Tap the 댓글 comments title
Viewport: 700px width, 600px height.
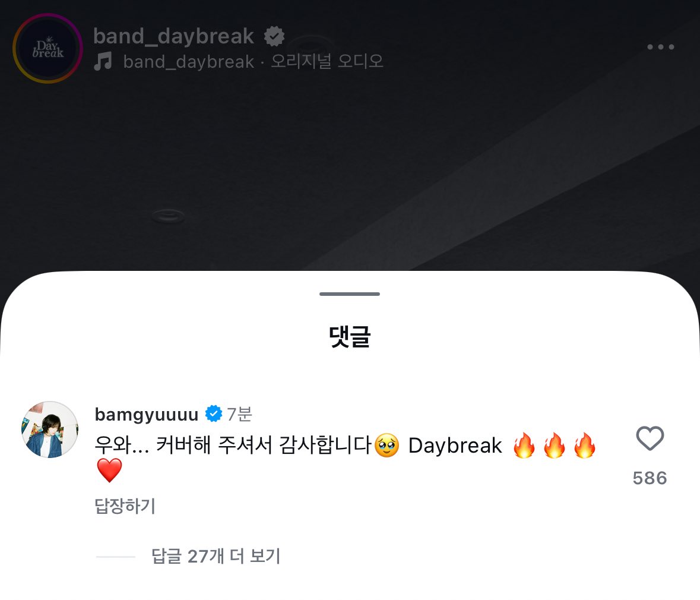(x=350, y=336)
